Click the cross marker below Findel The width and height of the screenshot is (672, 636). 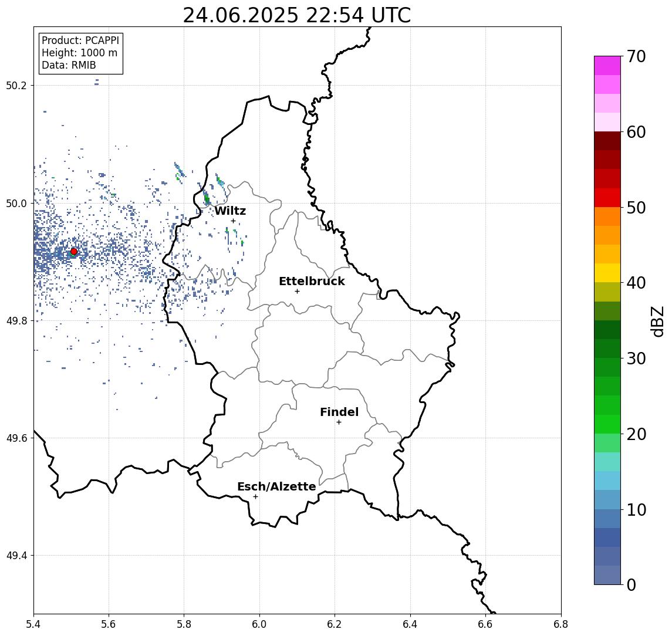[x=339, y=422]
